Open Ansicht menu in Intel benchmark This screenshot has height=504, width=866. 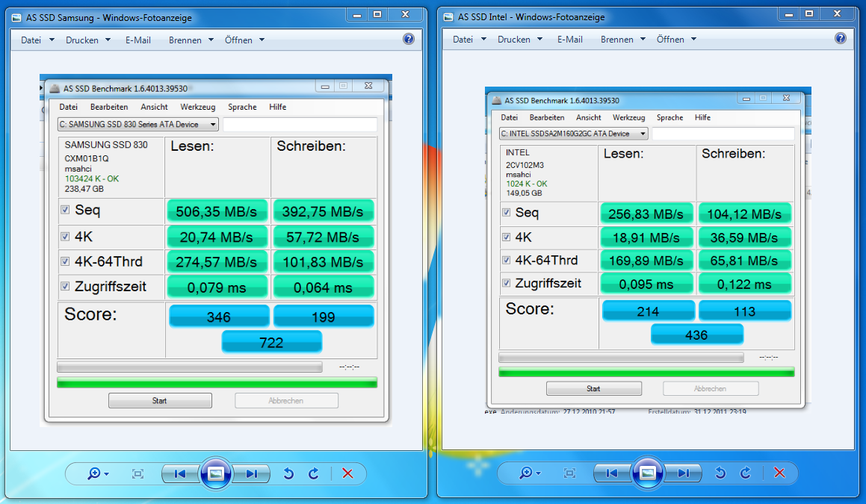[x=589, y=117]
